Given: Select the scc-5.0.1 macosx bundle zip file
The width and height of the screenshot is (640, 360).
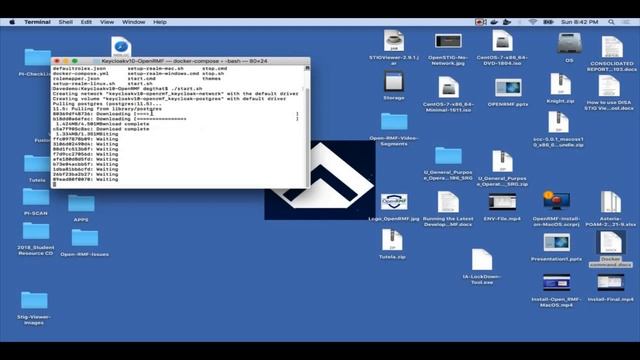Looking at the screenshot, I should 558,122.
